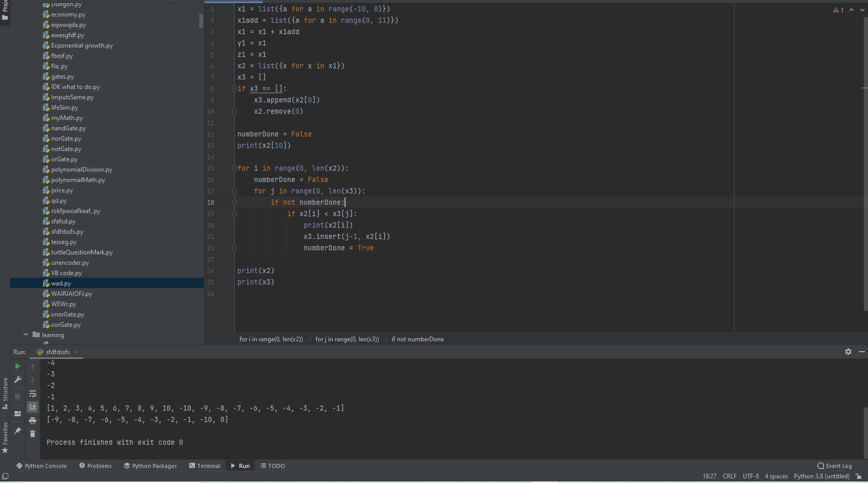This screenshot has width=868, height=483.
Task: Click the green Rerun button in Run panel
Action: coord(18,366)
